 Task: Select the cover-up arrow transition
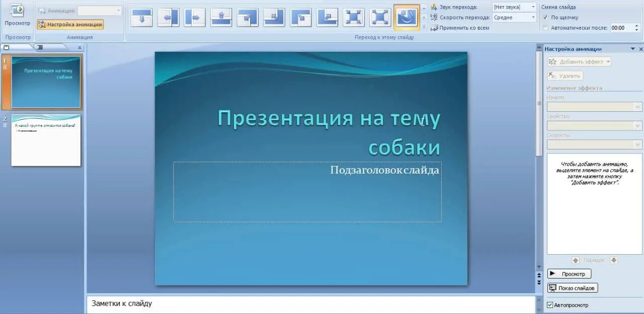coord(221,17)
